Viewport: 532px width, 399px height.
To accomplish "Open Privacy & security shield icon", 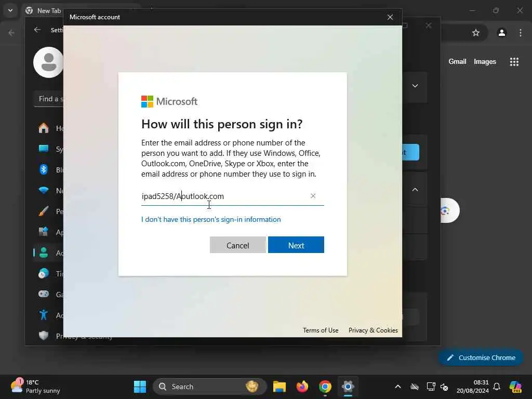I will coord(44,336).
